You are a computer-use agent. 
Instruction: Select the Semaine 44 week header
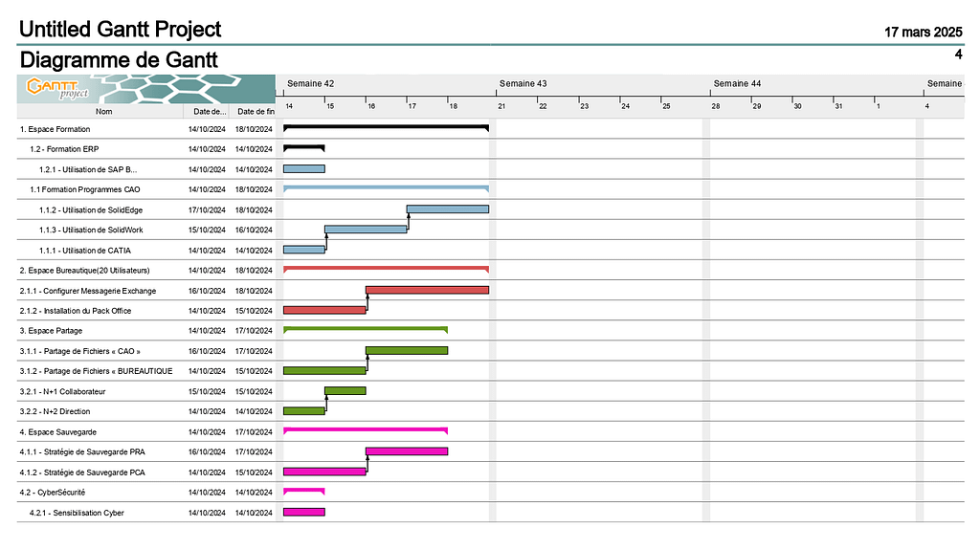click(x=737, y=84)
